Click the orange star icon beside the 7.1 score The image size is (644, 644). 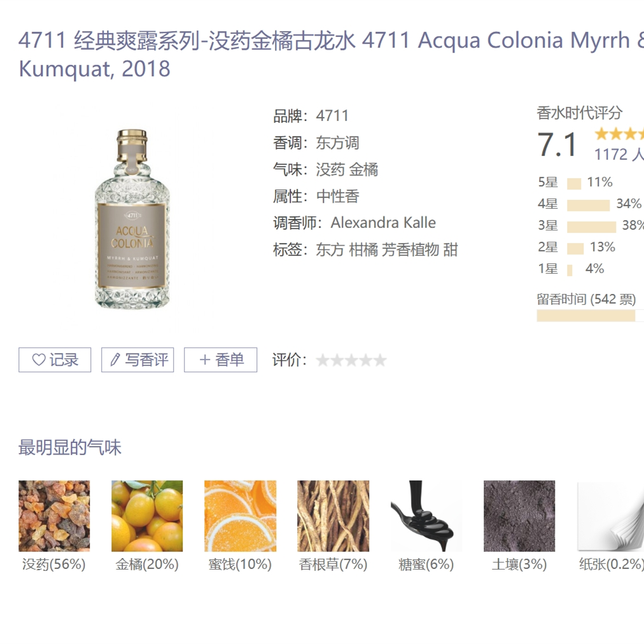[x=600, y=134]
